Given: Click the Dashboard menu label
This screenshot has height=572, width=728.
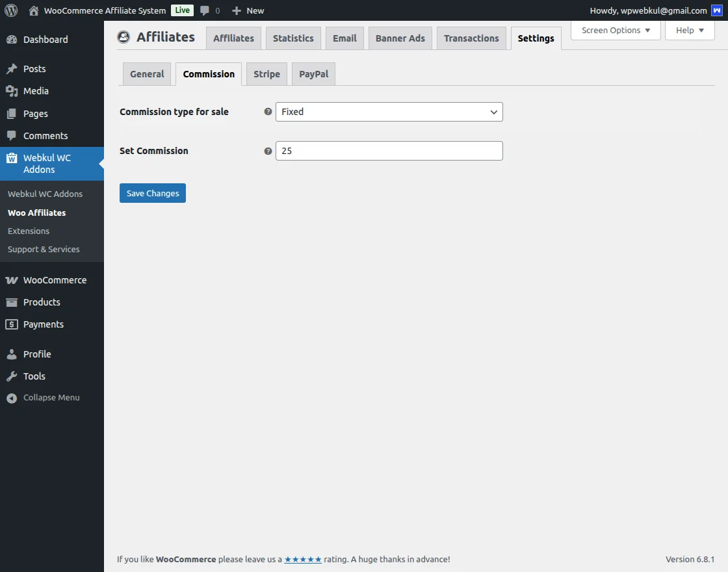Looking at the screenshot, I should [x=45, y=40].
